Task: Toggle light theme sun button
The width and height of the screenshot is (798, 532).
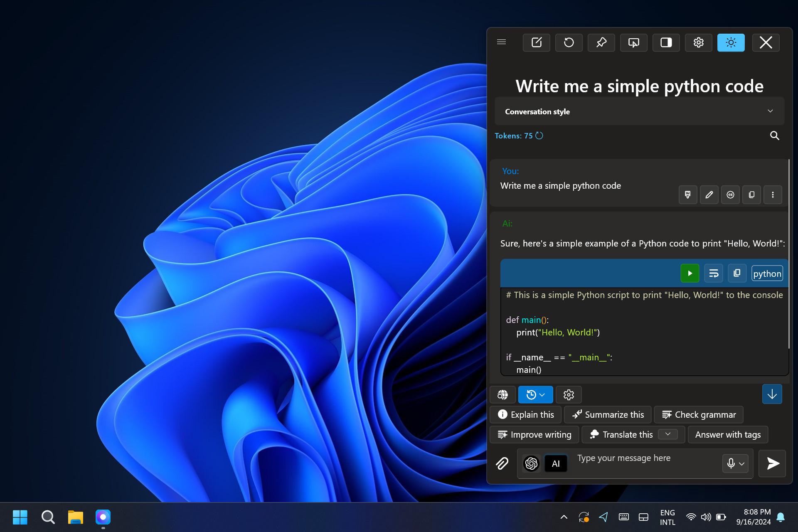Action: point(731,42)
